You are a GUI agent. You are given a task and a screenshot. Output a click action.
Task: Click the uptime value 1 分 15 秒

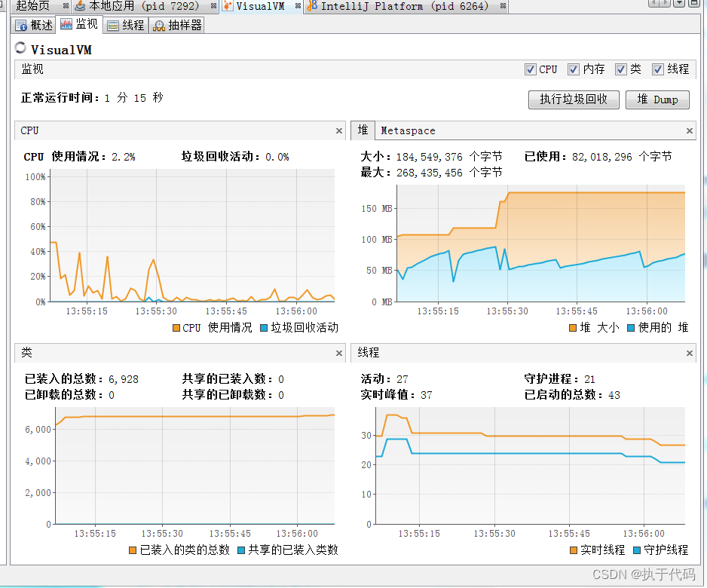coord(134,98)
